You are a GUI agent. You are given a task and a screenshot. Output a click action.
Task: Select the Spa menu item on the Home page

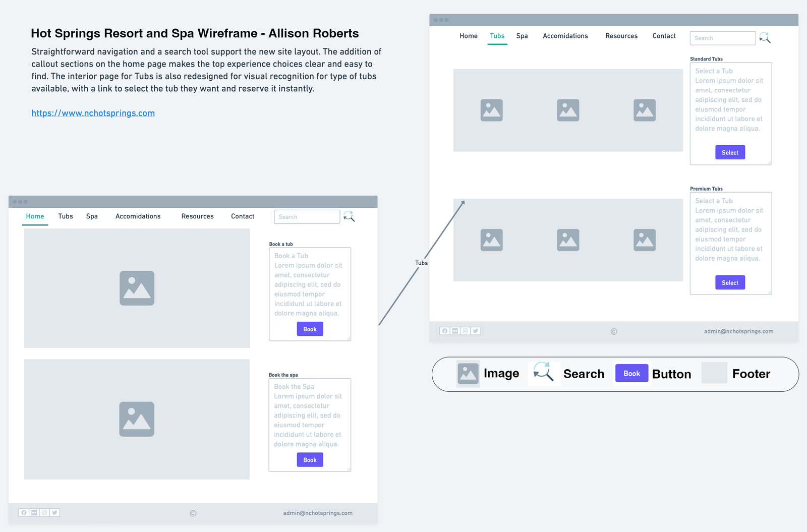pos(92,216)
